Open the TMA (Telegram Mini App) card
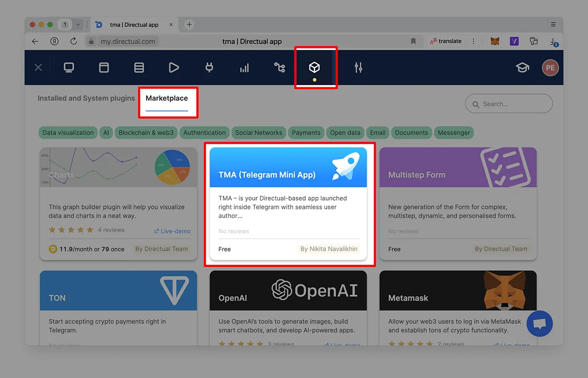This screenshot has height=378, width=588. click(288, 204)
